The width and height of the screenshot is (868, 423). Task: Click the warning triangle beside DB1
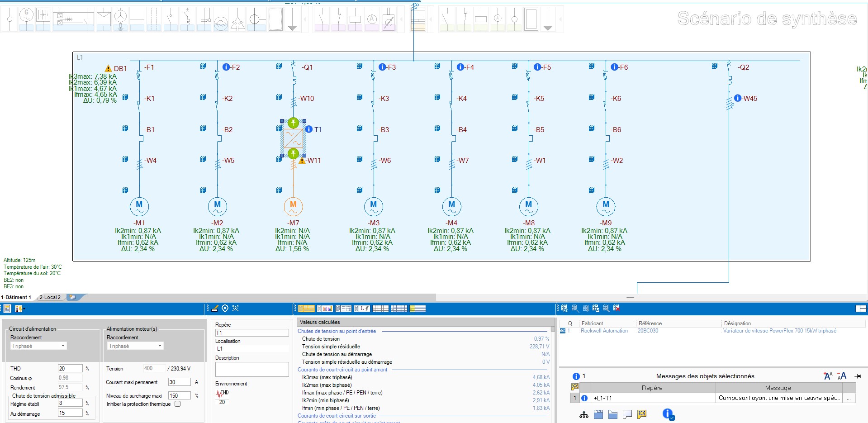click(108, 69)
